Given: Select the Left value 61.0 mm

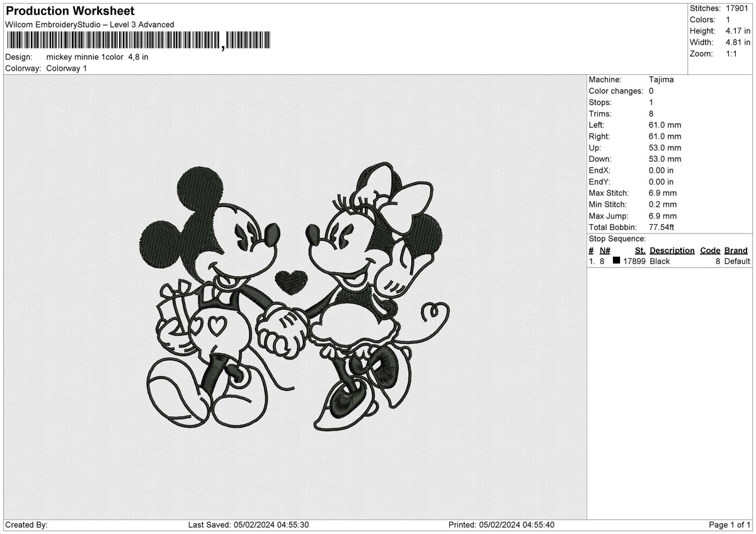Looking at the screenshot, I should (x=665, y=125).
